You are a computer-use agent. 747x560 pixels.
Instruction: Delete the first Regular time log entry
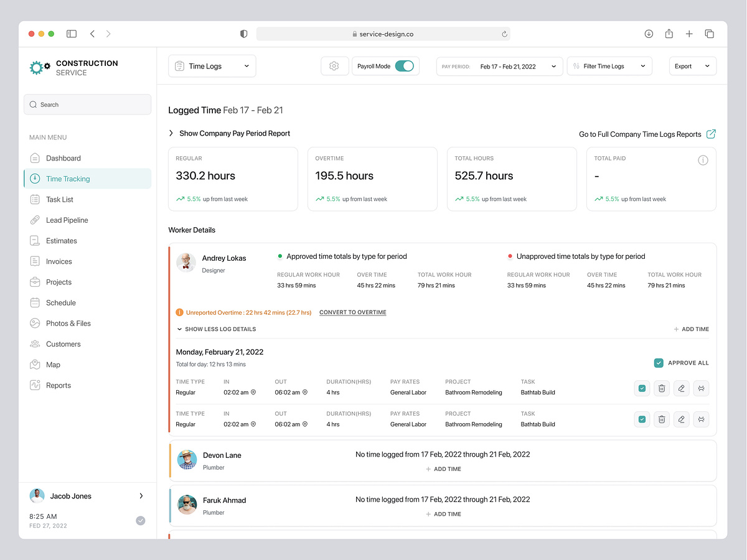(662, 388)
